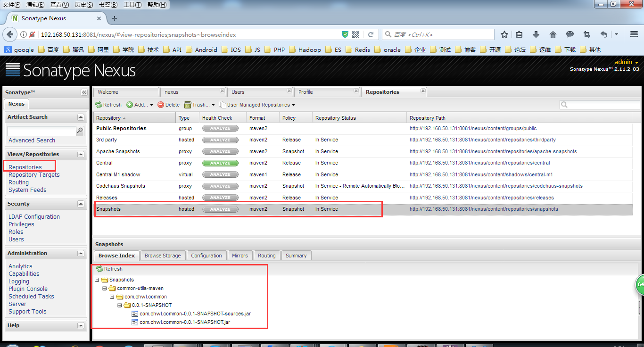Open Advanced Search link

[32, 140]
